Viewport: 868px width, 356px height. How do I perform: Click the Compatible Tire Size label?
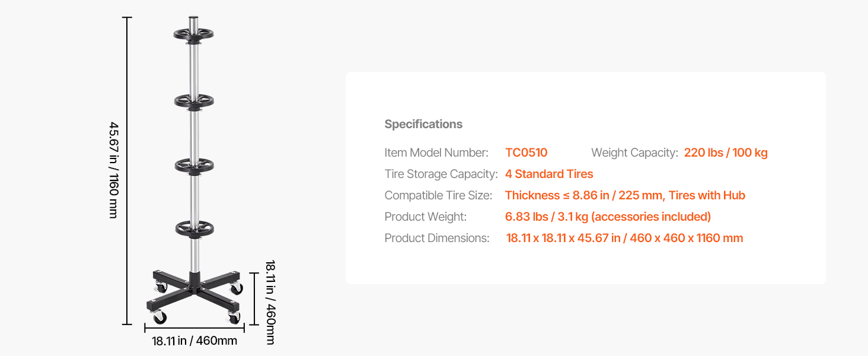[x=438, y=195]
